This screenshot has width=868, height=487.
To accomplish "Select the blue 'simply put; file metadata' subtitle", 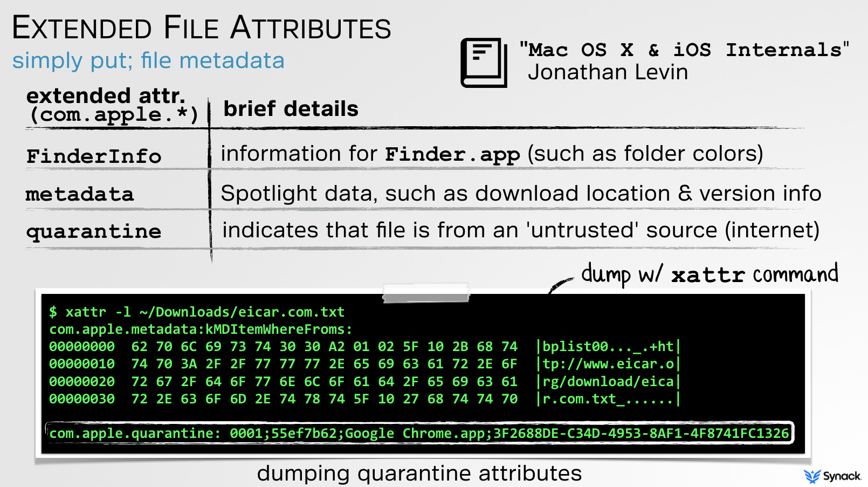I will (x=148, y=60).
